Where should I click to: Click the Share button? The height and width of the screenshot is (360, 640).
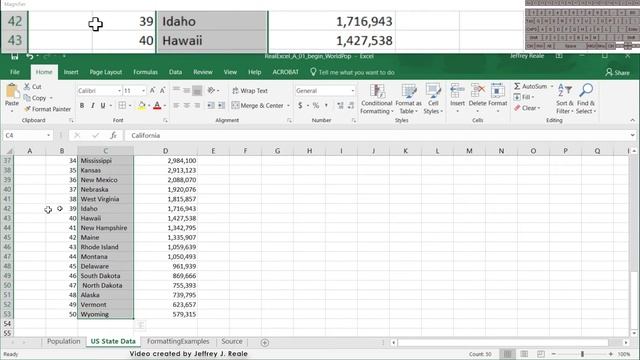coord(617,73)
